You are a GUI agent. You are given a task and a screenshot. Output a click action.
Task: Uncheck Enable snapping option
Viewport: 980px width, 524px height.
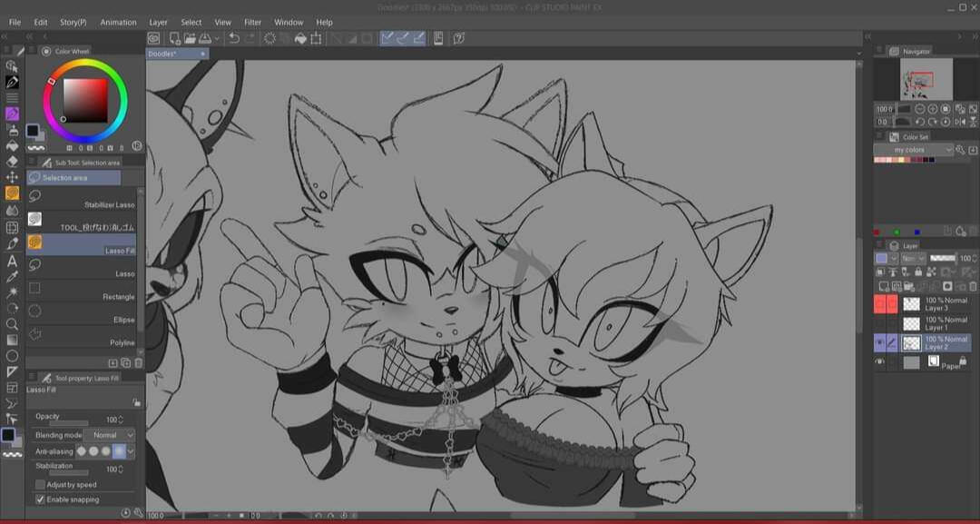point(40,499)
